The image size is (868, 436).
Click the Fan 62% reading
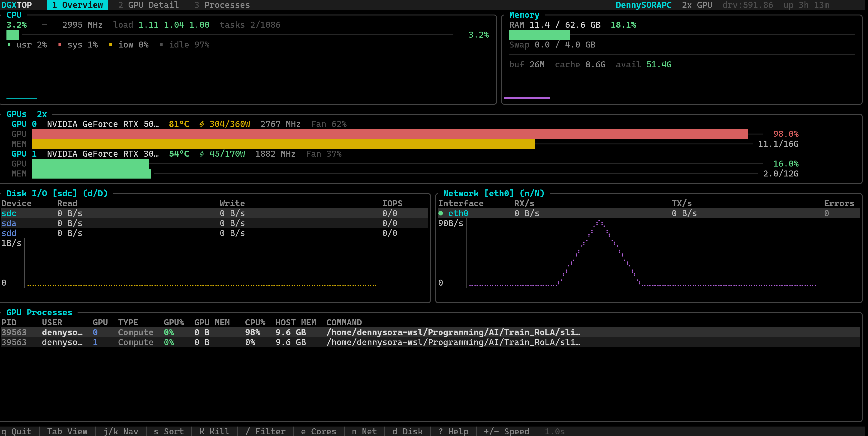point(329,124)
